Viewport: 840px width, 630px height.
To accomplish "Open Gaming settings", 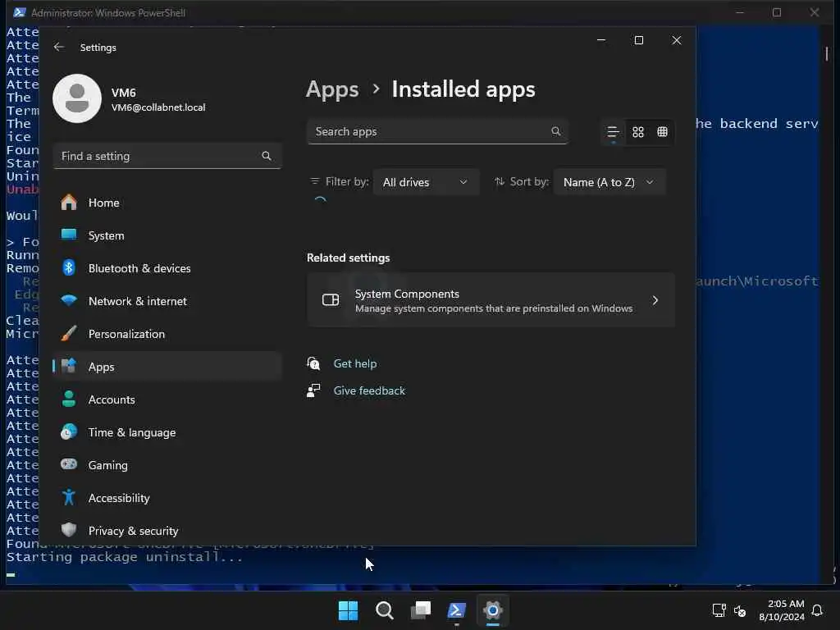I will click(167, 465).
